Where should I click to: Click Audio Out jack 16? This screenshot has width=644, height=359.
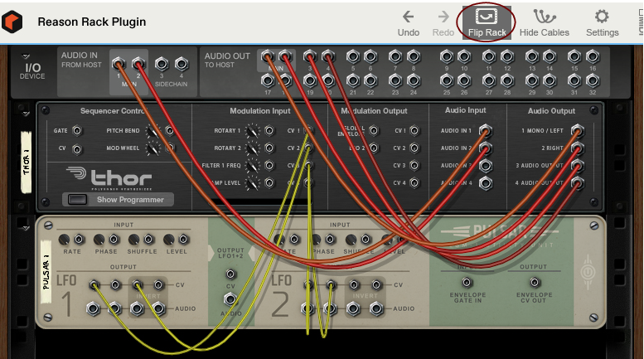click(x=593, y=56)
